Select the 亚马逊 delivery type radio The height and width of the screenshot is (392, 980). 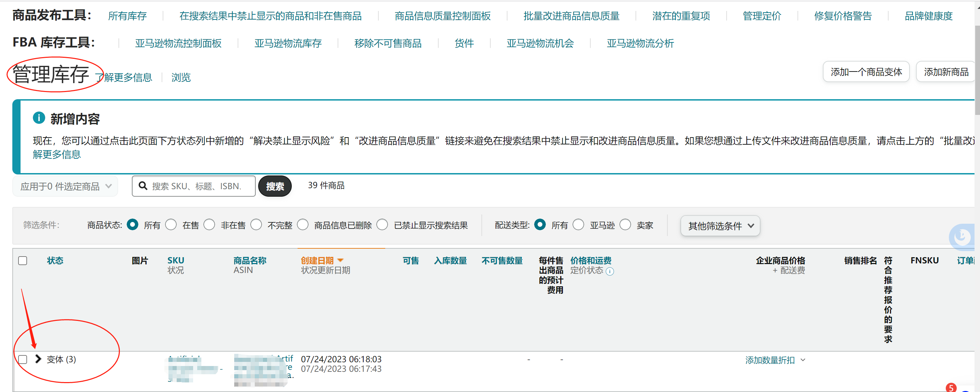[578, 225]
